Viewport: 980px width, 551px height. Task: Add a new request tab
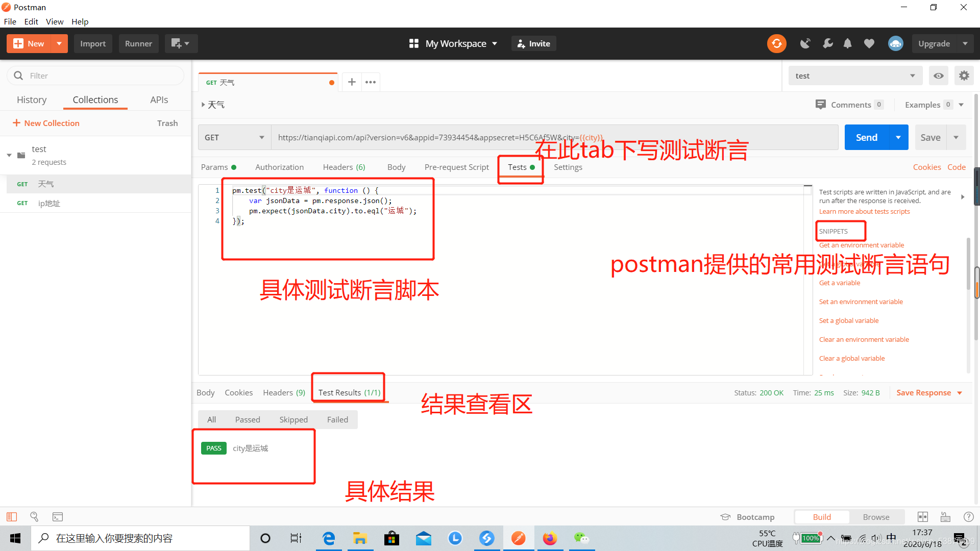(352, 82)
